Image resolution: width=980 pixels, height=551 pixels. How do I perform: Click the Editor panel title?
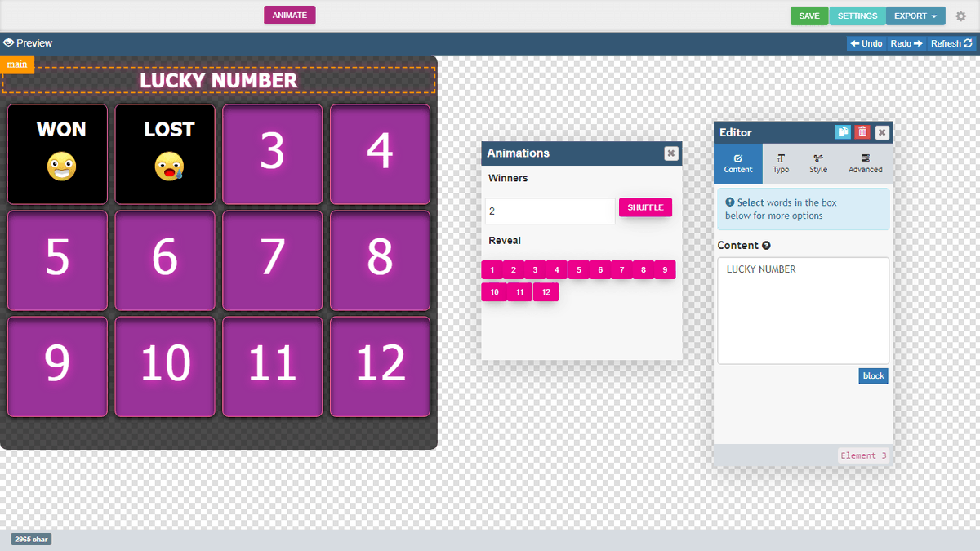736,132
